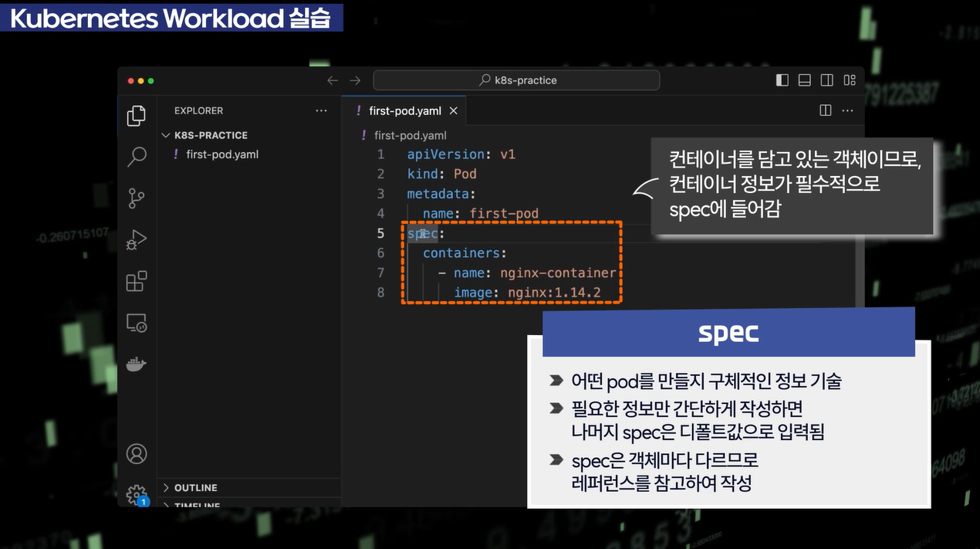Open the Accounts menu icon
This screenshot has height=549, width=980.
click(x=137, y=454)
